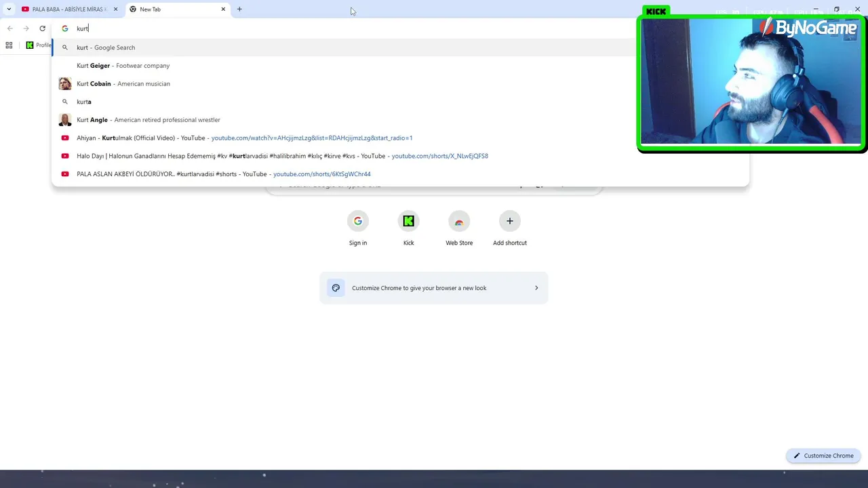Click search icon beside 'kurt - Google Search'
The width and height of the screenshot is (868, 488).
[65, 47]
